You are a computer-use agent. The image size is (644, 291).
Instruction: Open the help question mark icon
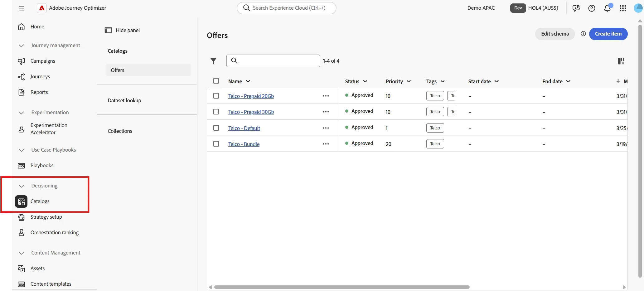click(x=592, y=8)
